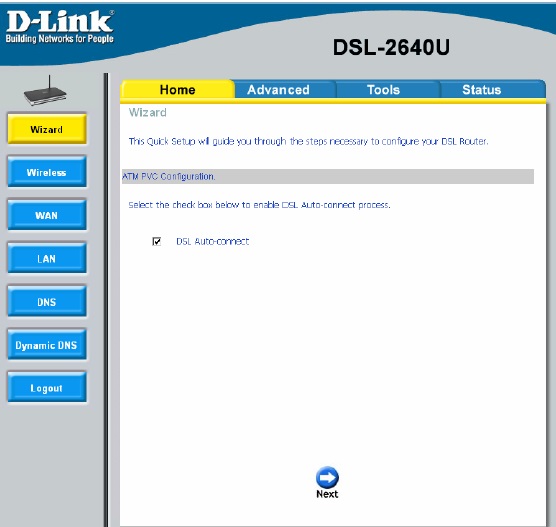Log out using the Logout button
Viewport: 556px width, 527px height.
pos(47,388)
